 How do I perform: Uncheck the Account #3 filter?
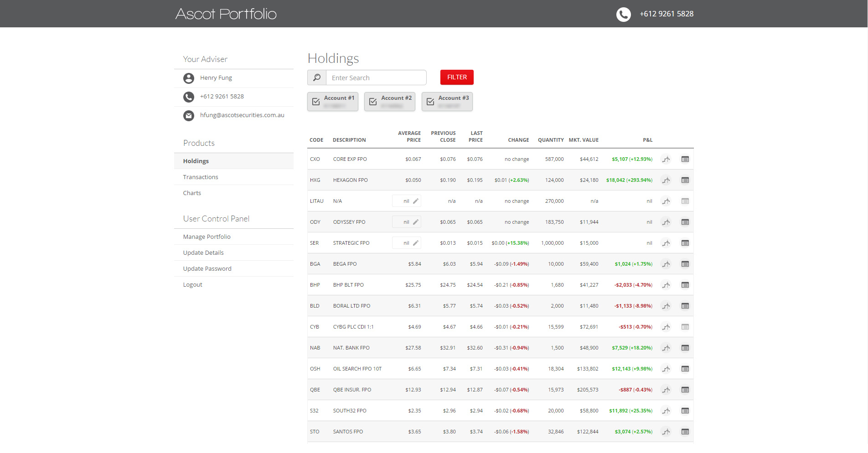coord(430,102)
